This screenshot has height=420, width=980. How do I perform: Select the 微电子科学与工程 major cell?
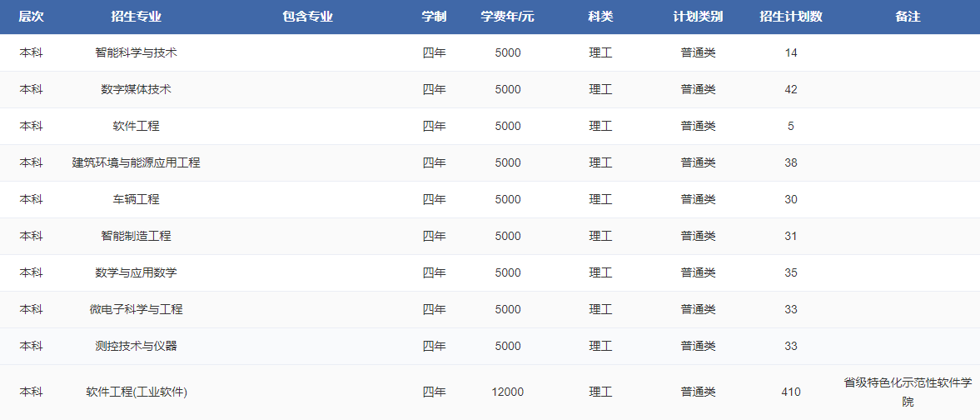click(x=136, y=309)
